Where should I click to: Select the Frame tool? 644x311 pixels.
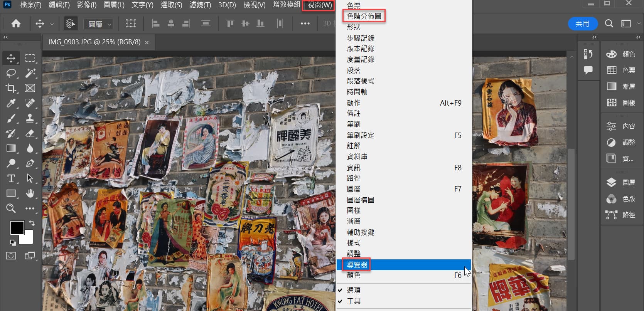click(30, 88)
